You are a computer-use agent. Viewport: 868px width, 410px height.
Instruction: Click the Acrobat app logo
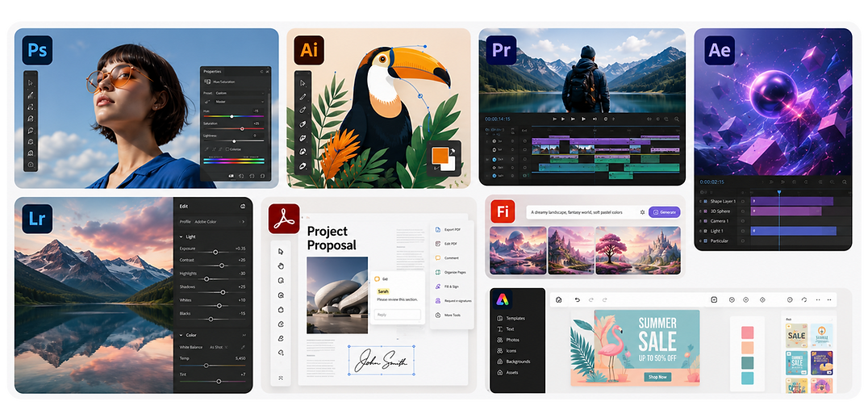point(284,218)
